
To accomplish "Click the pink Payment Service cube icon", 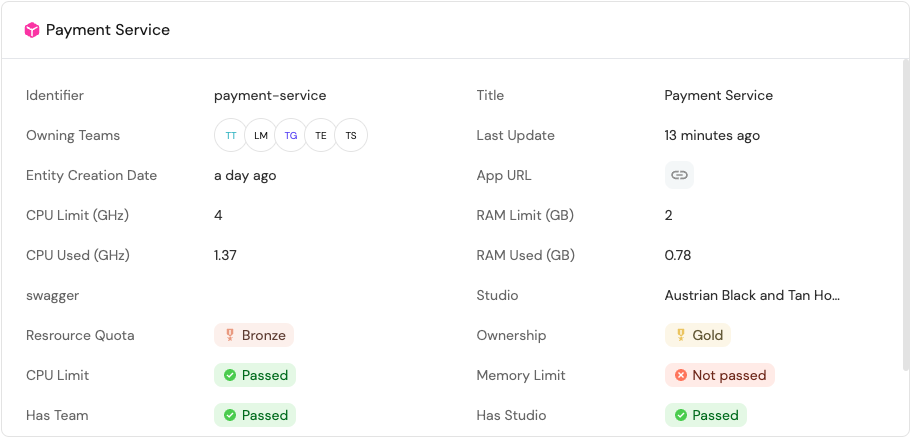I will coord(32,30).
